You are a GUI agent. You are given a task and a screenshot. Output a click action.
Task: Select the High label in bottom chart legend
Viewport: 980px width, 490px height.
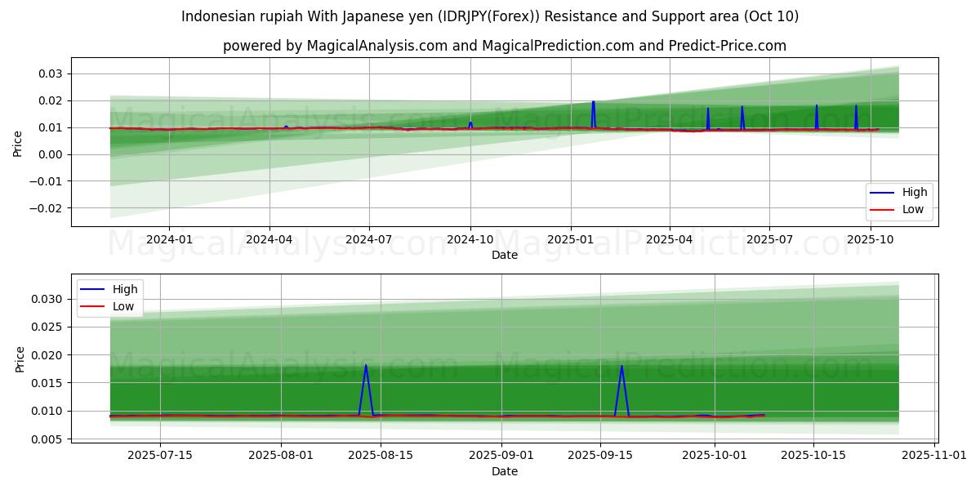125,288
